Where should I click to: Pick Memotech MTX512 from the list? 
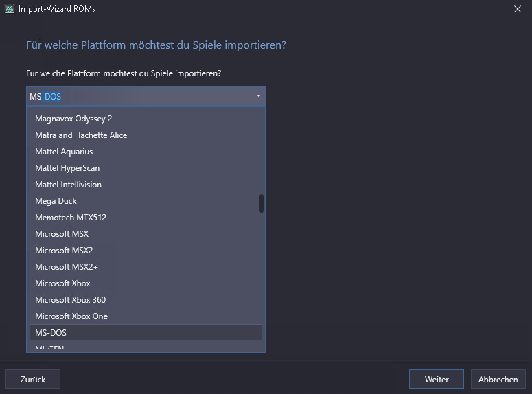(x=71, y=218)
